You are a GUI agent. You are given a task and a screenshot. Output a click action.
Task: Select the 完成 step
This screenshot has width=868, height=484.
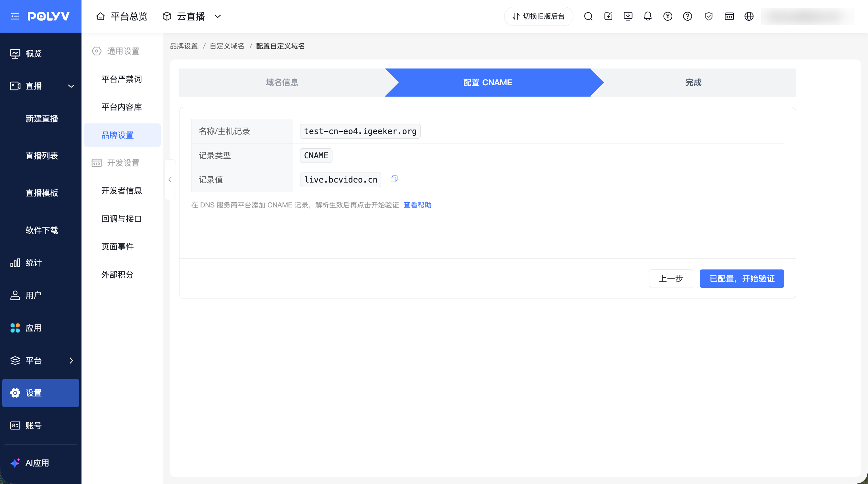(693, 82)
